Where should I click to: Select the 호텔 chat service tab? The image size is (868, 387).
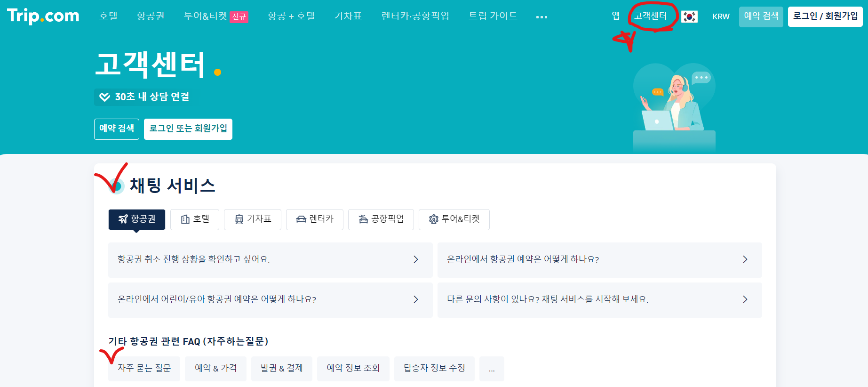pyautogui.click(x=195, y=219)
